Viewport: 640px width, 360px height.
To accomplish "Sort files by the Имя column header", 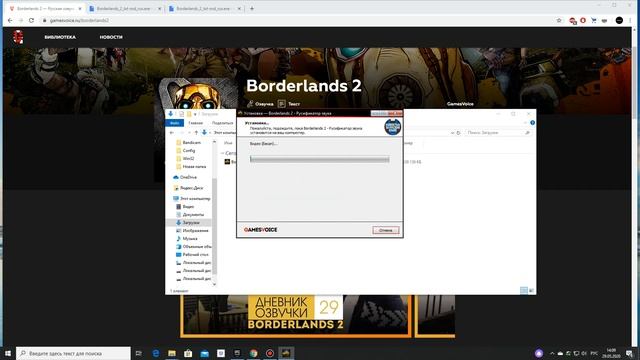I will 228,143.
